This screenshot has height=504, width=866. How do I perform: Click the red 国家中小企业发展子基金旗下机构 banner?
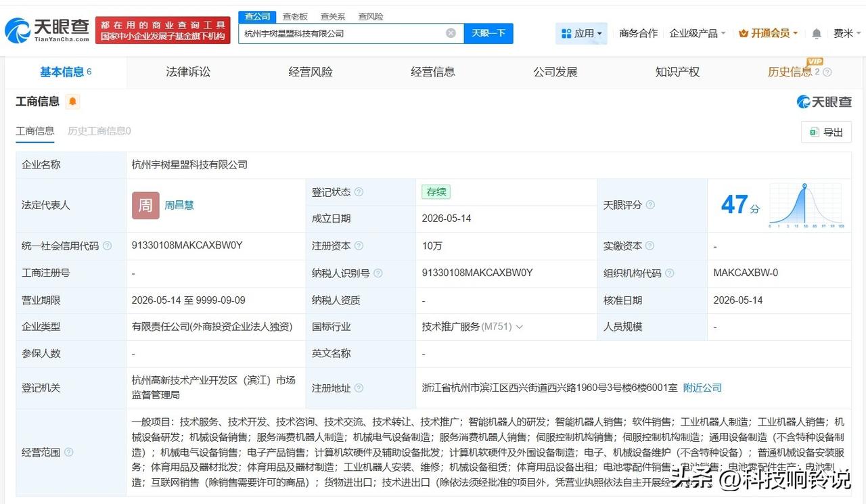[x=162, y=30]
